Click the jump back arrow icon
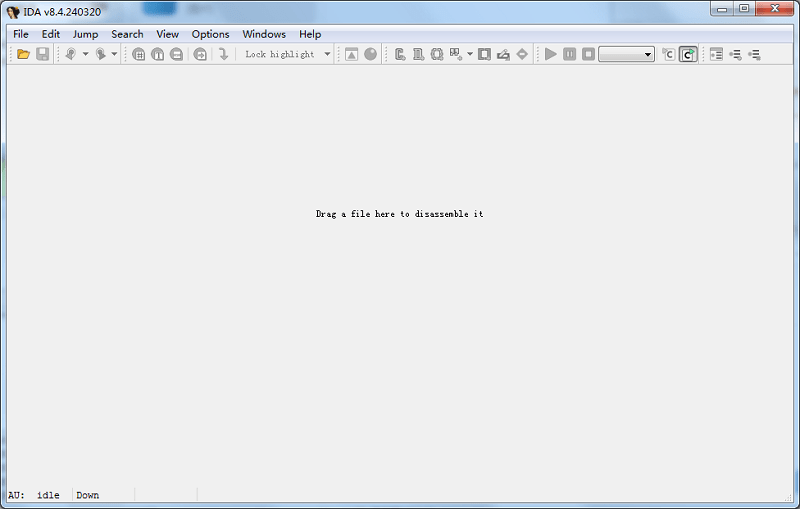The width and height of the screenshot is (800, 509). 71,54
